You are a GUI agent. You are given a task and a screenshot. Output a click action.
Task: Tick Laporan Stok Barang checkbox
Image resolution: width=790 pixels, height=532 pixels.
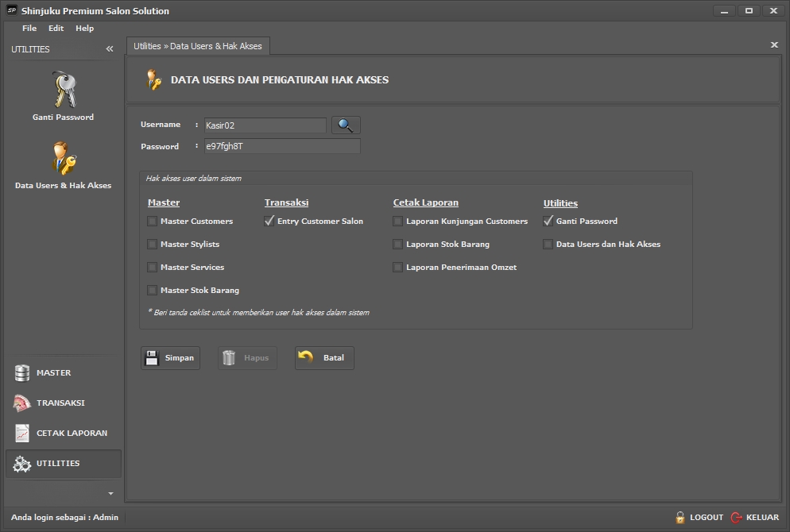coord(398,245)
